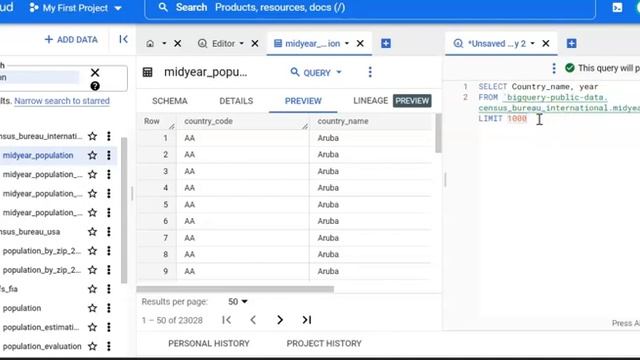Close the Unsaved query 2 tab
This screenshot has width=640, height=360.
[546, 43]
